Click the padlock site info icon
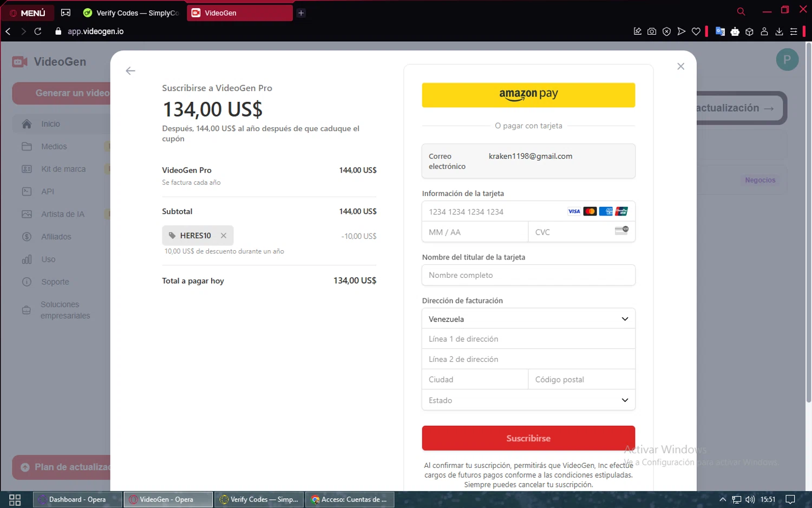 tap(58, 31)
